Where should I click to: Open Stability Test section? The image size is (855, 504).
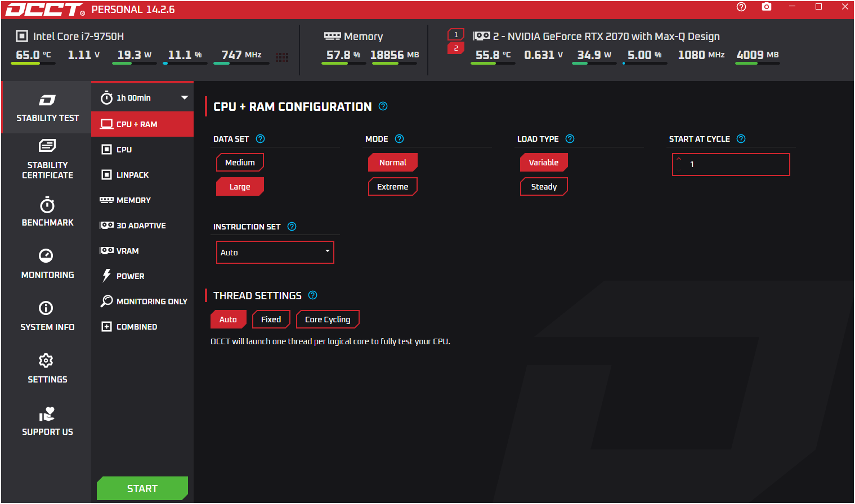(47, 107)
